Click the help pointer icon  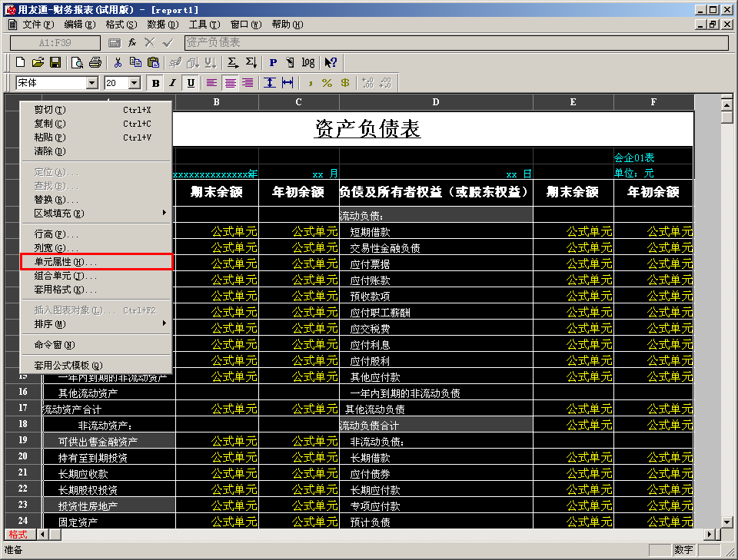click(331, 62)
